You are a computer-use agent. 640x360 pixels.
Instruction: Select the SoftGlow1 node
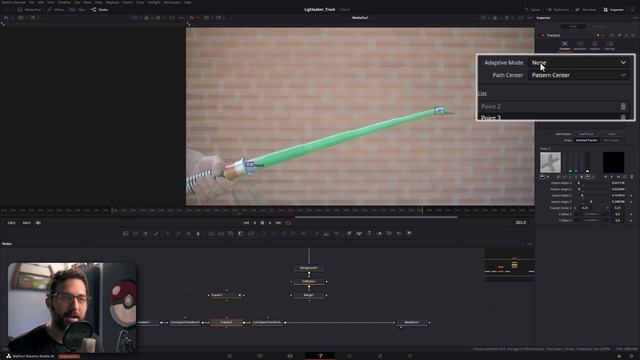click(x=309, y=282)
